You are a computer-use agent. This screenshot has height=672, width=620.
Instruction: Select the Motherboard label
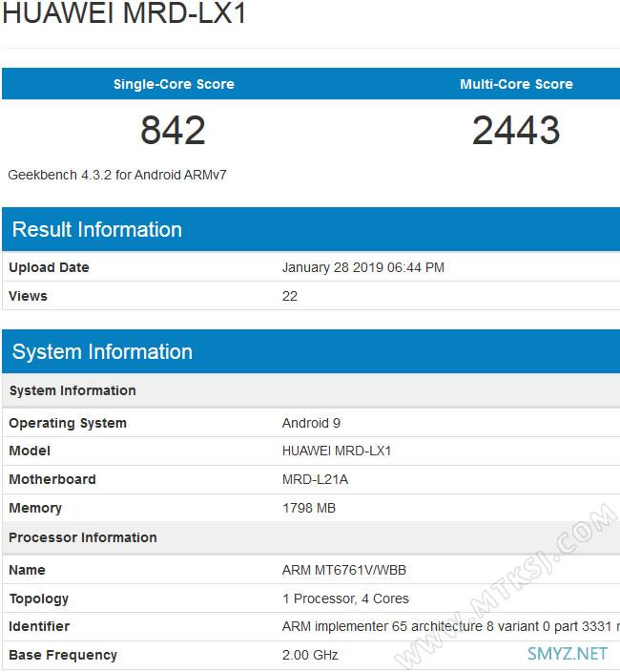click(52, 479)
